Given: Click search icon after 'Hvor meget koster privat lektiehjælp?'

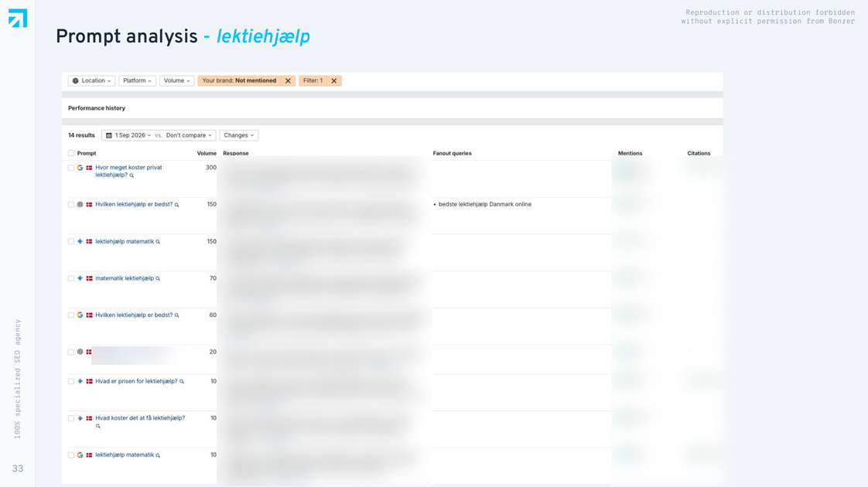Looking at the screenshot, I should (x=132, y=175).
